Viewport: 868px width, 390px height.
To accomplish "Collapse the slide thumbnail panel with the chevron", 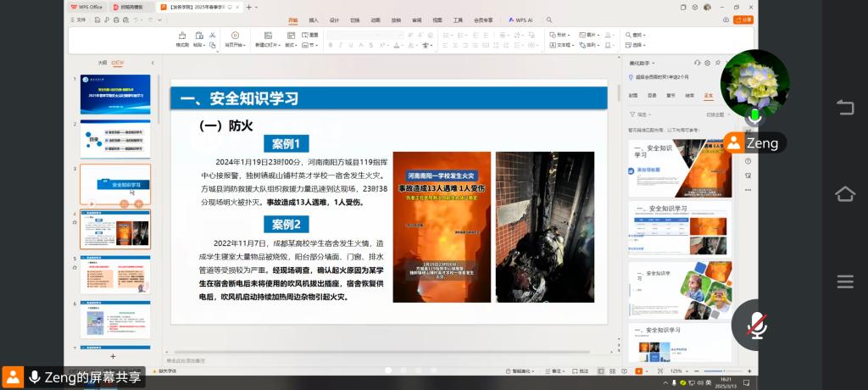I will click(153, 63).
